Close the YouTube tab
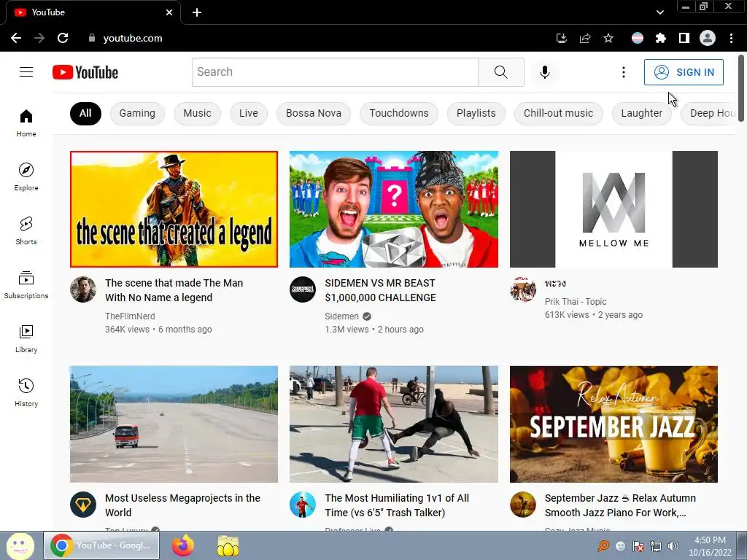Viewport: 747px width, 560px height. (x=169, y=12)
